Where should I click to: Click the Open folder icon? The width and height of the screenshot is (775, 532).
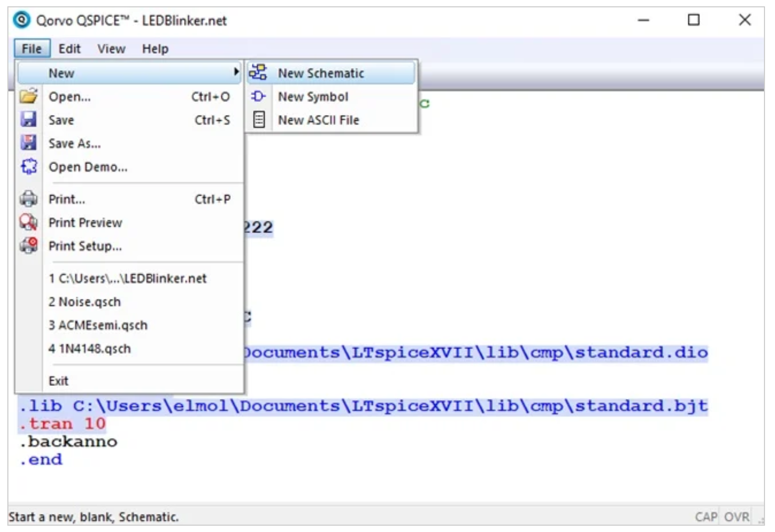click(x=28, y=96)
